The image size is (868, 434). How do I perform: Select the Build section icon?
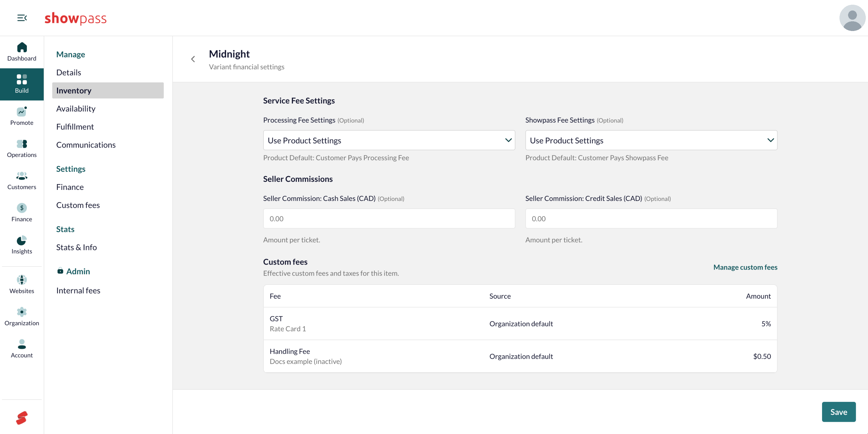pos(22,79)
